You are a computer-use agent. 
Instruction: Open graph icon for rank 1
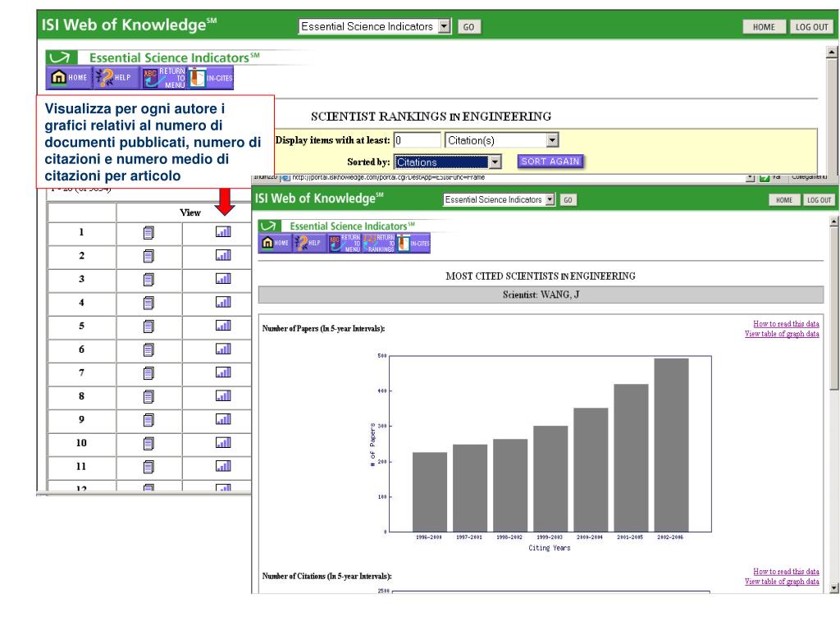click(223, 232)
